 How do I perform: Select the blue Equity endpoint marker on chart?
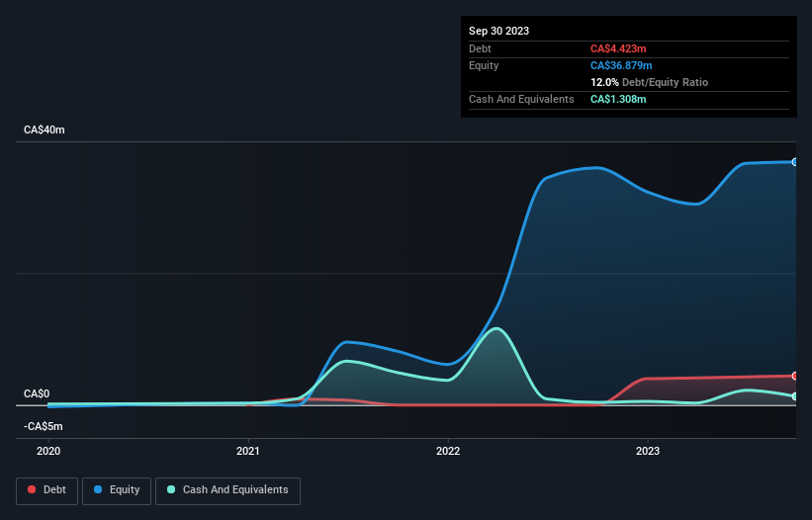click(795, 162)
